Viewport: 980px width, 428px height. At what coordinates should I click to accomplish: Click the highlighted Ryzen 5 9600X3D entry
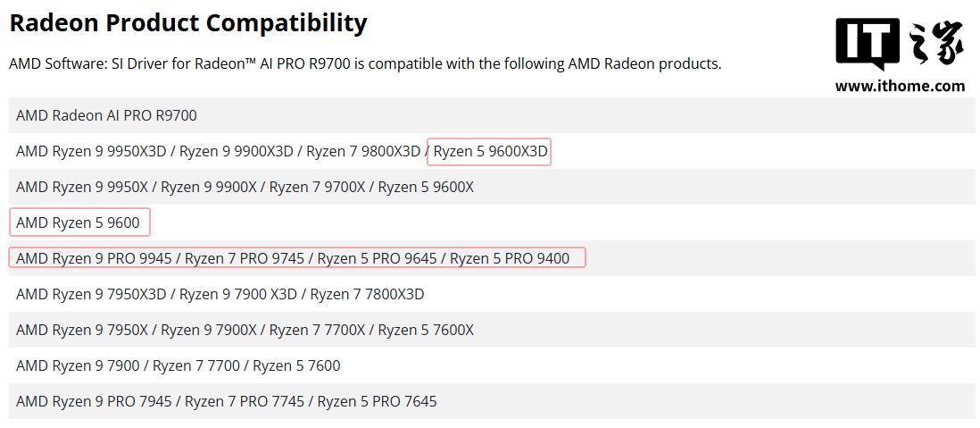click(490, 151)
